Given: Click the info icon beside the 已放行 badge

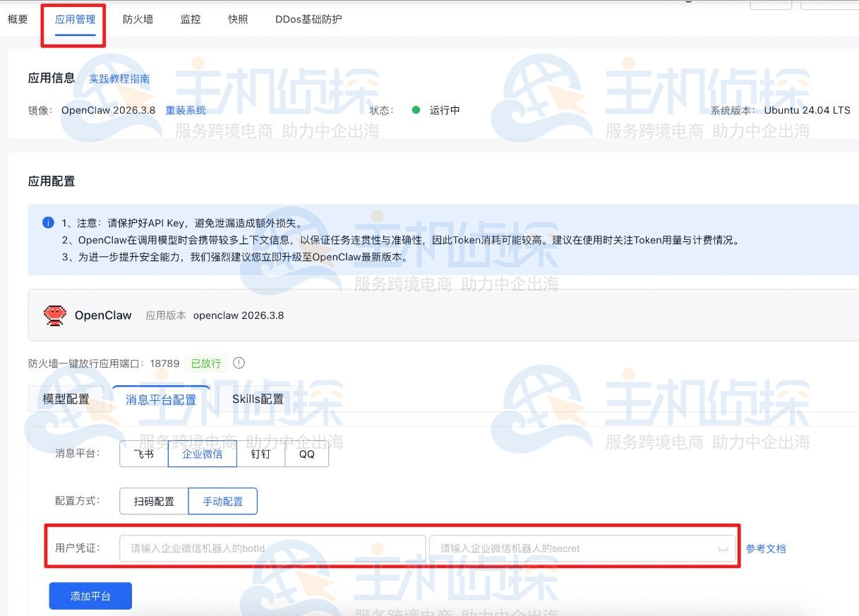Looking at the screenshot, I should click(x=239, y=363).
